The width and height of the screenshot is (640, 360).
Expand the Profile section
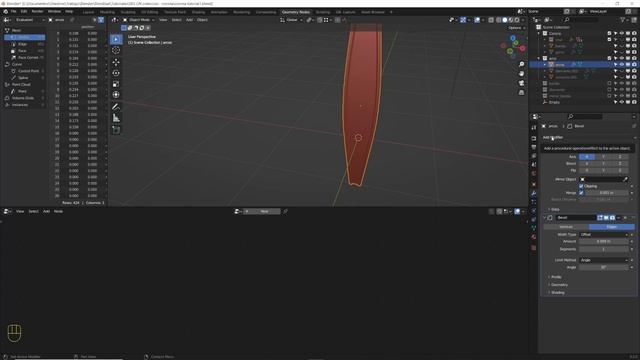click(555, 277)
